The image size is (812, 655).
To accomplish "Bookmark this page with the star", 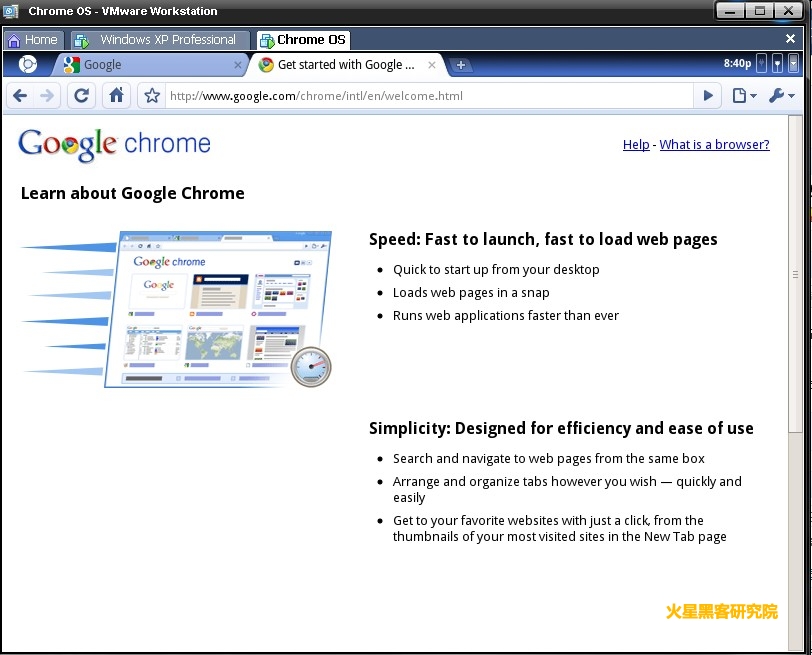I will coord(152,96).
